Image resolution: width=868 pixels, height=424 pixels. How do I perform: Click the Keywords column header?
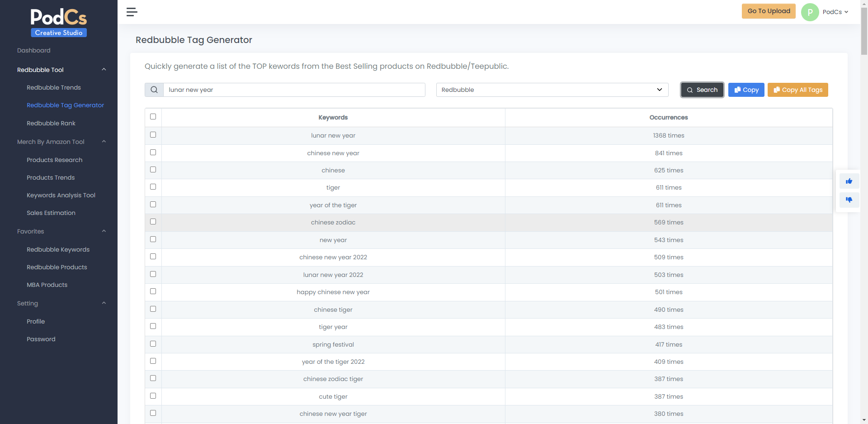pyautogui.click(x=333, y=117)
